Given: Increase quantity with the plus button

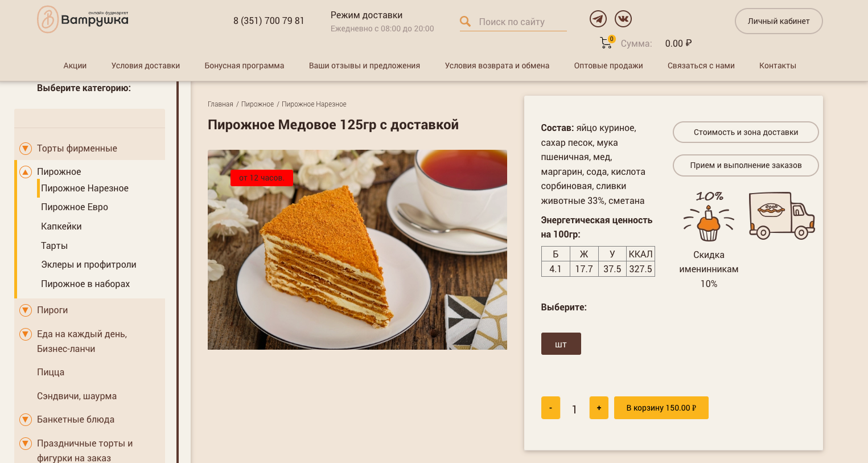Looking at the screenshot, I should pyautogui.click(x=599, y=408).
